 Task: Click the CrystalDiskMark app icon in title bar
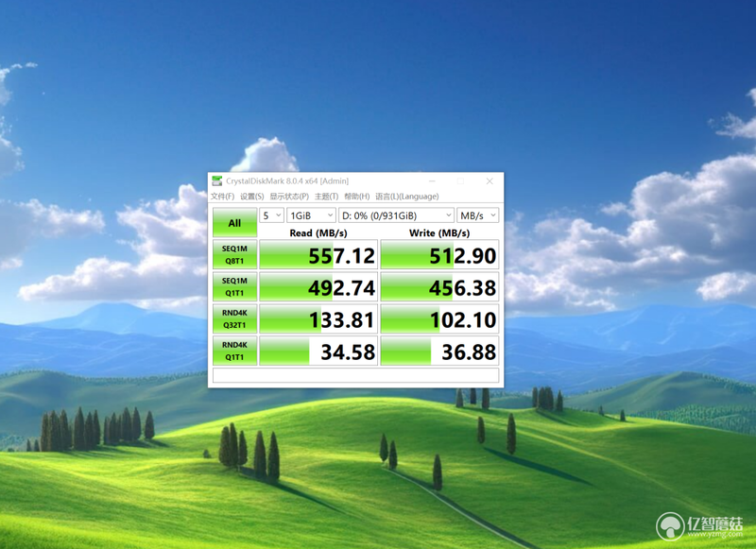[217, 180]
